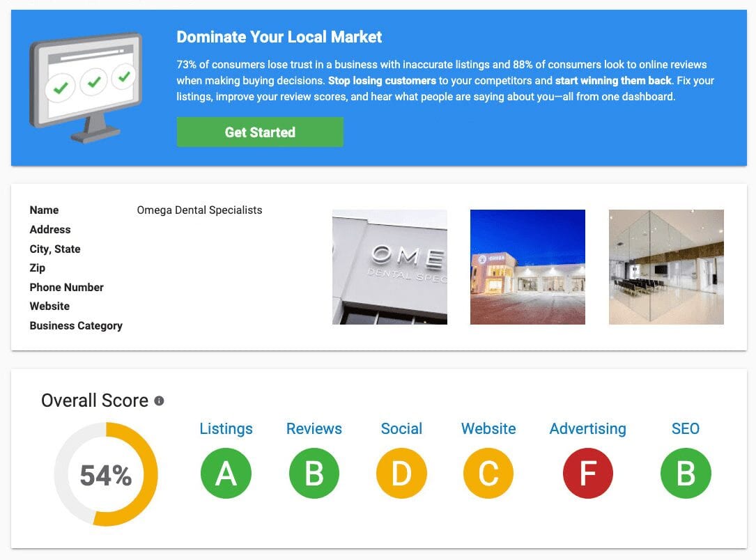Open the building exterior night photo

(x=527, y=267)
